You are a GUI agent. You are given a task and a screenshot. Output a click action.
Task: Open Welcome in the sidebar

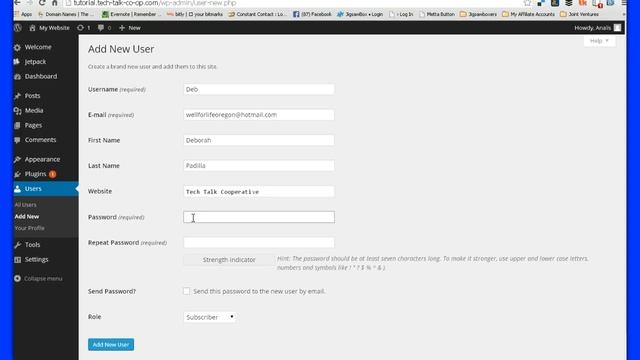coord(38,47)
